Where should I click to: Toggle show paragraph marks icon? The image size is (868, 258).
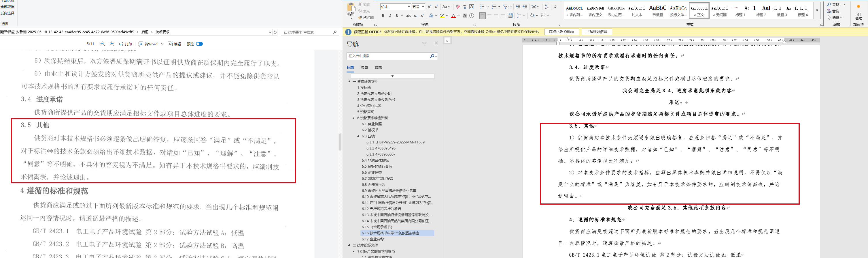click(x=555, y=7)
